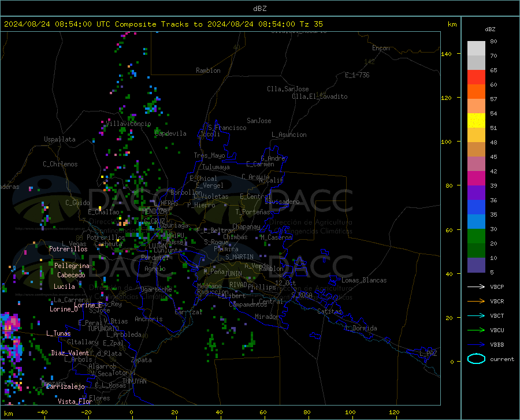Pick the violet swatch between 10 and 5
The height and width of the screenshot is (420, 520).
(476, 265)
